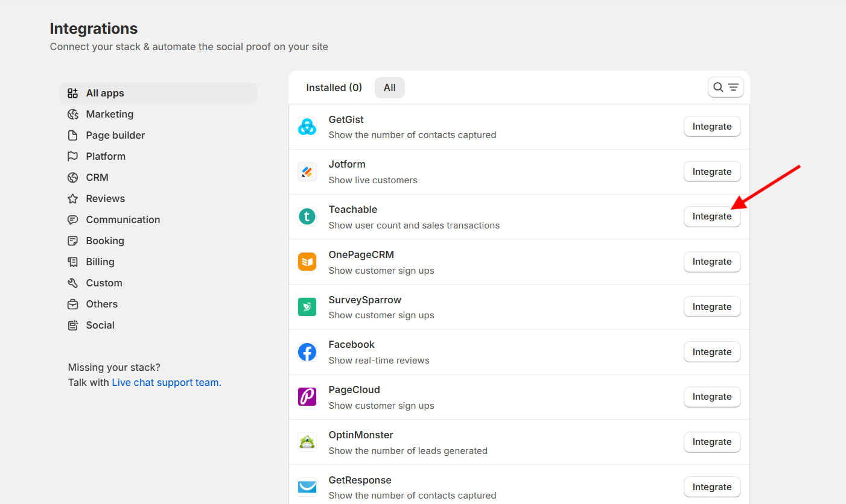The height and width of the screenshot is (504, 846).
Task: Click the Page builder document icon
Action: pos(72,135)
